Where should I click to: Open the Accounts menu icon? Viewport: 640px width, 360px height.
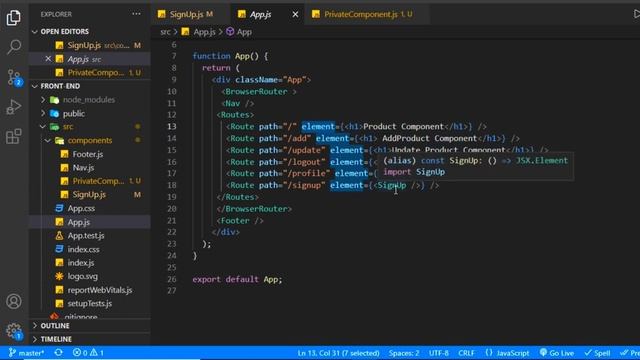pos(13,301)
